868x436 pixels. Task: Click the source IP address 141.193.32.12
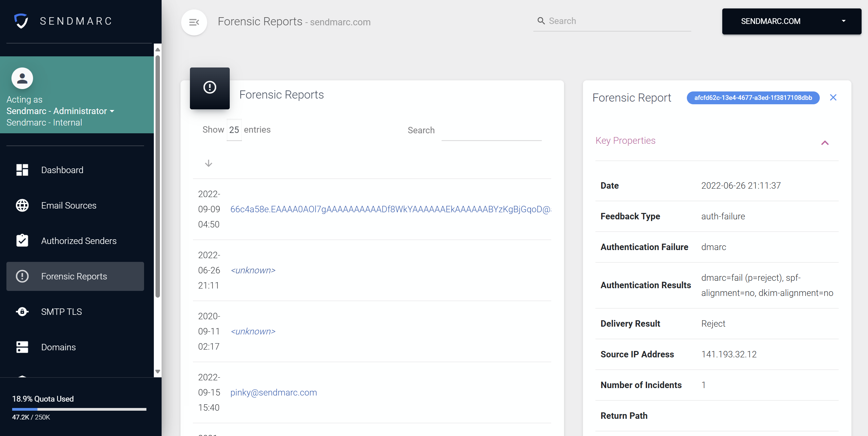coord(729,354)
